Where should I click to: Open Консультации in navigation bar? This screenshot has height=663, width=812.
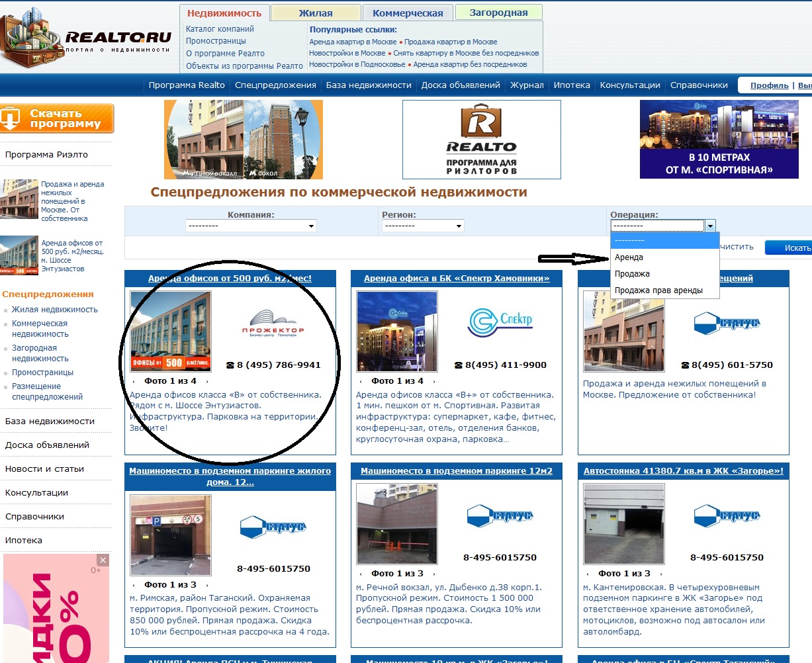(630, 85)
